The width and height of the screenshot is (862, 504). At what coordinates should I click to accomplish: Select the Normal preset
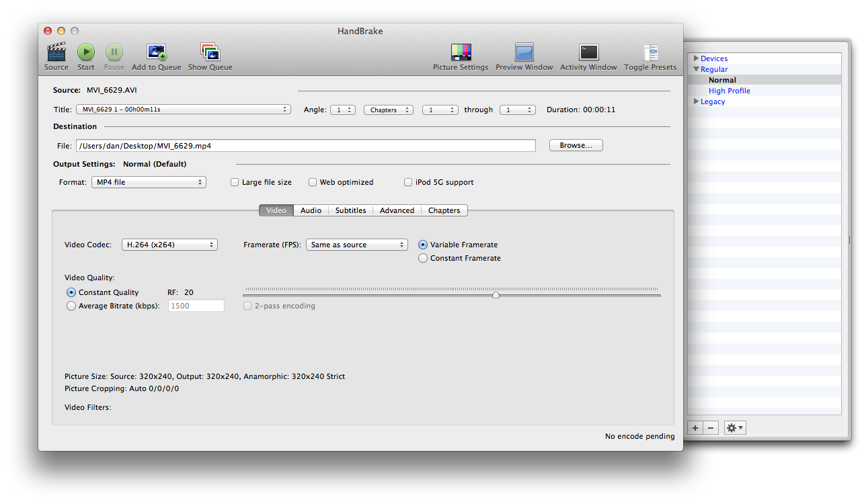(722, 80)
